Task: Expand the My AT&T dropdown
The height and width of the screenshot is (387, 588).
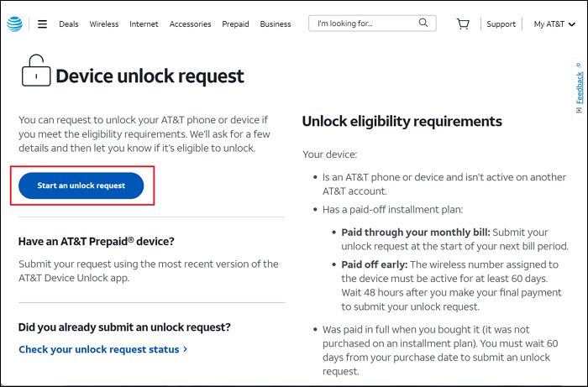Action: click(x=554, y=24)
